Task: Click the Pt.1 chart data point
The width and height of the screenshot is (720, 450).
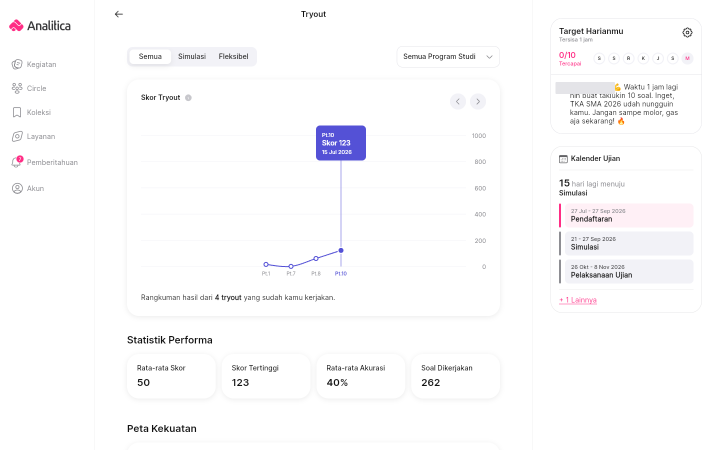Action: click(266, 264)
